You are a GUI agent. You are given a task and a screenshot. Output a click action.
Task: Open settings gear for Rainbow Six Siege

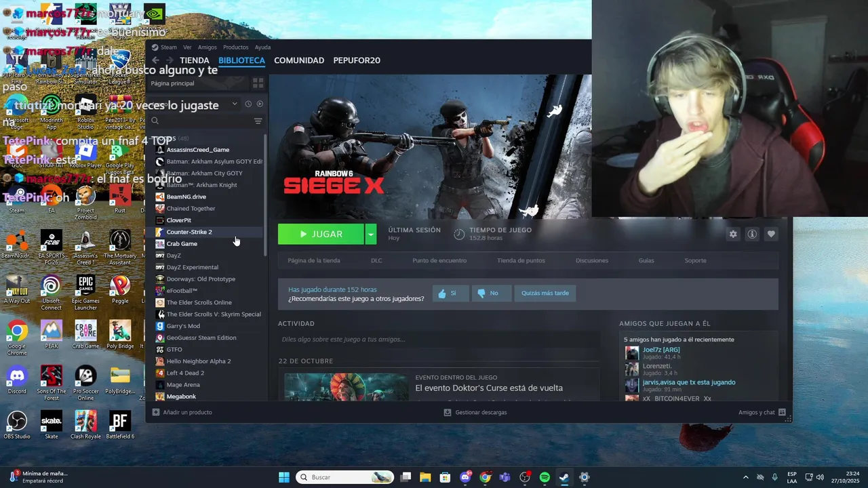[x=733, y=234]
